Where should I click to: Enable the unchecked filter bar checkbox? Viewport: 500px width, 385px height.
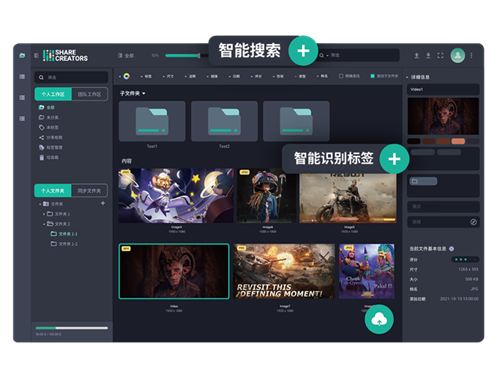click(341, 76)
